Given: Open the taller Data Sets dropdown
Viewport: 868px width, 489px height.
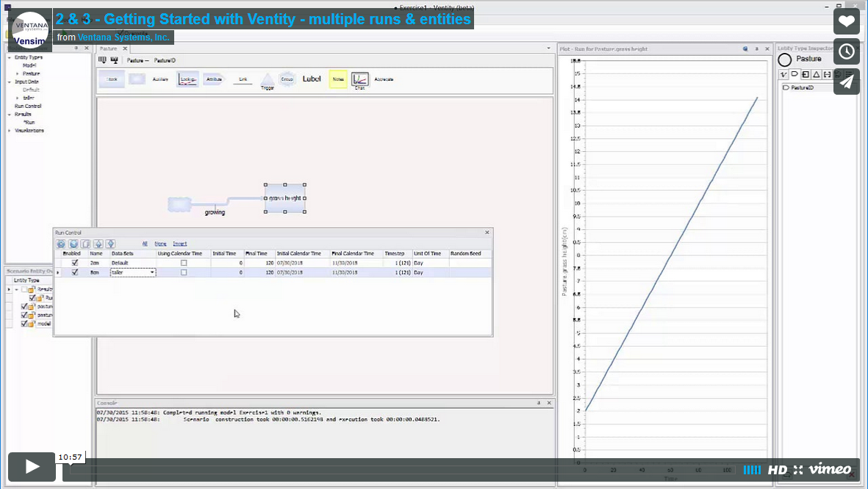Looking at the screenshot, I should 152,272.
